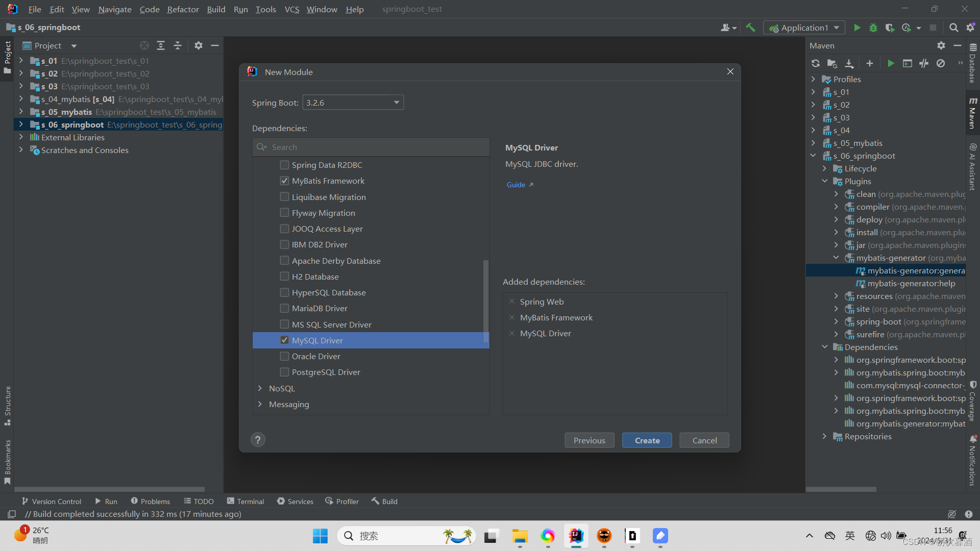Expand the NoSQL dependency category
980x551 pixels.
260,388
